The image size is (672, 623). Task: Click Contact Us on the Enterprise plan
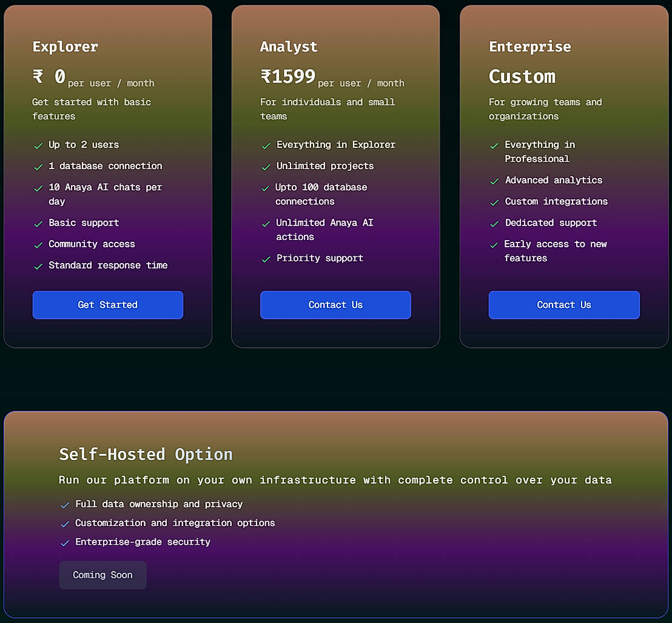coord(564,305)
